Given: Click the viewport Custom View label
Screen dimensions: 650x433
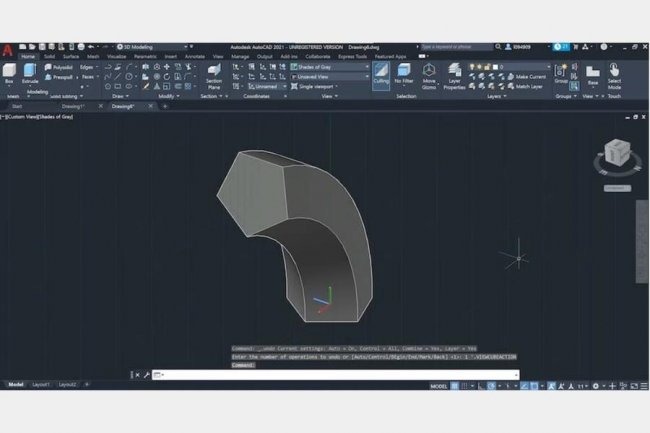Looking at the screenshot, I should [22, 117].
